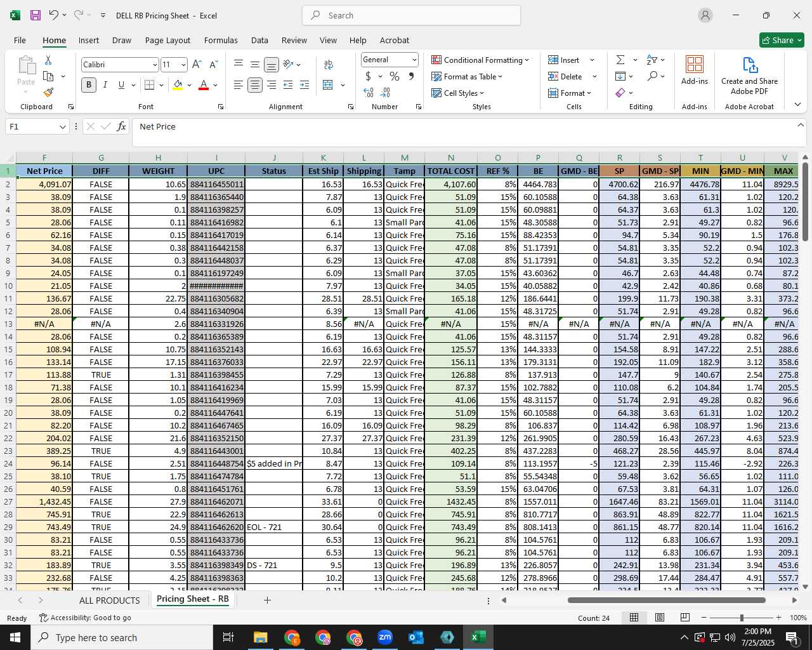Click the Share button
This screenshot has width=812, height=650.
point(782,40)
